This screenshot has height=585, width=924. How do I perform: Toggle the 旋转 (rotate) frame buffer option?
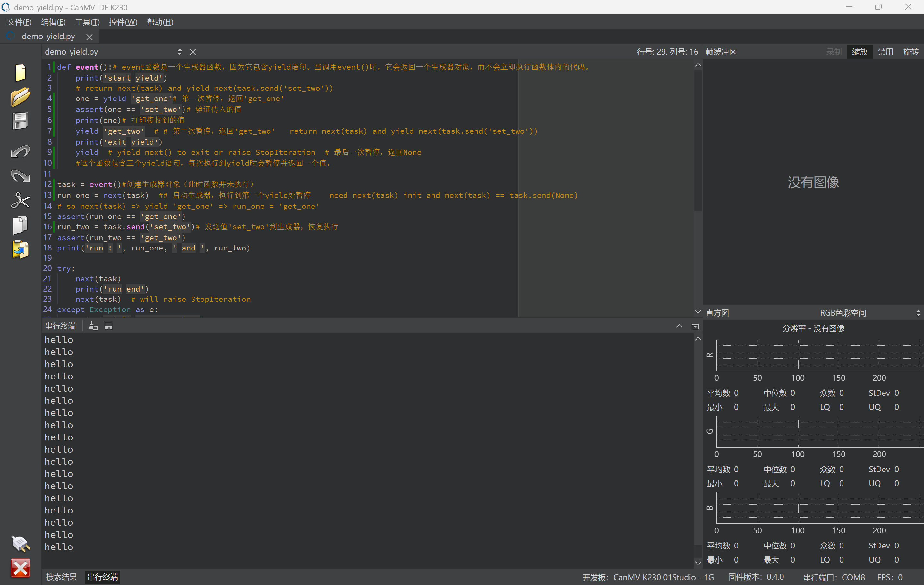[911, 52]
